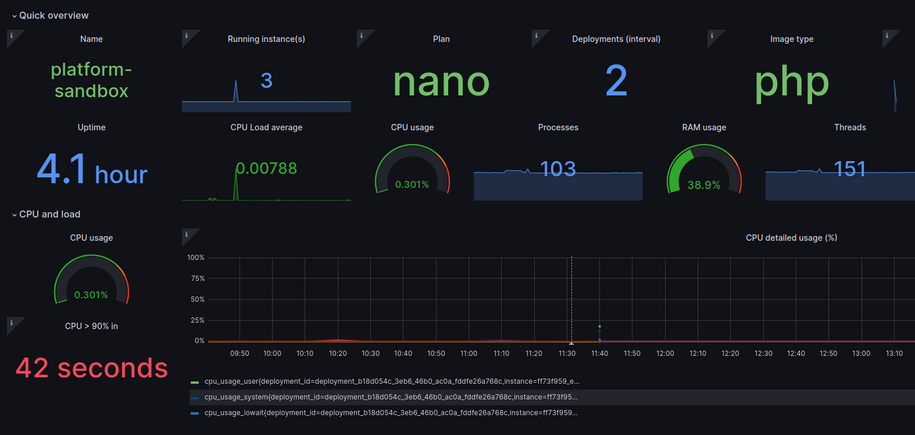Toggle cpu_usage_user series in the legend

pyautogui.click(x=390, y=381)
